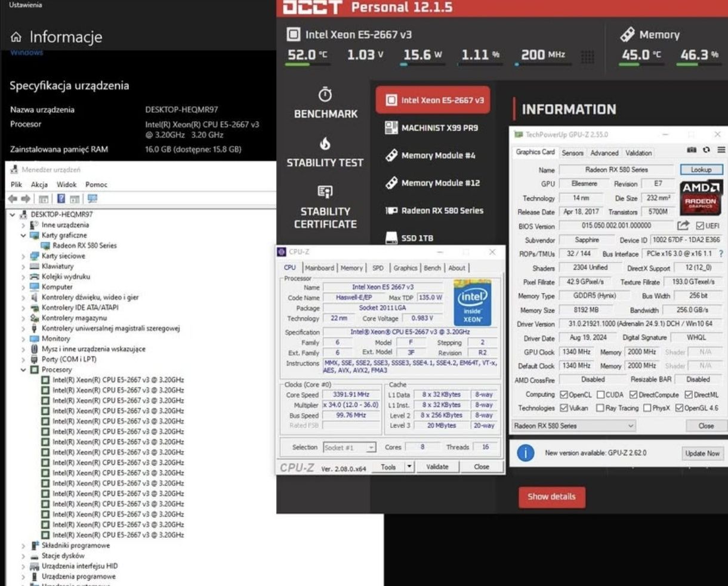Click the Bus Interface question mark icon
Image resolution: width=728 pixels, height=586 pixels.
[x=721, y=254]
